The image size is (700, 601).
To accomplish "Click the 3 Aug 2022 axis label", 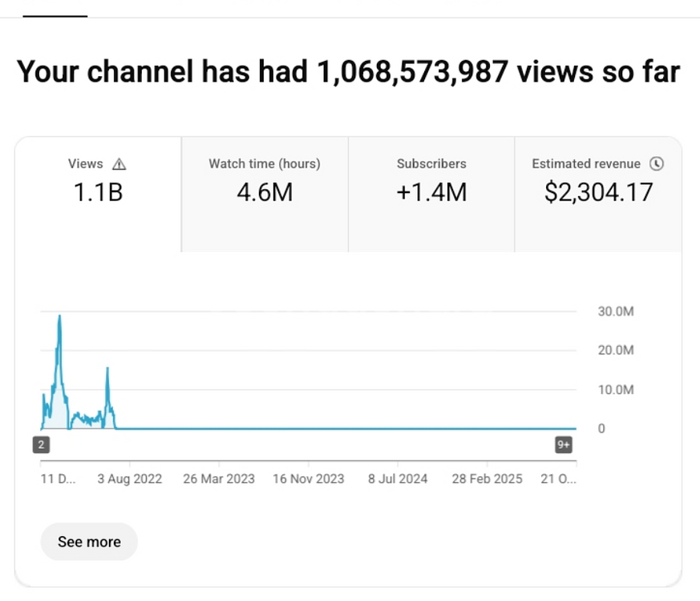I will [x=130, y=478].
